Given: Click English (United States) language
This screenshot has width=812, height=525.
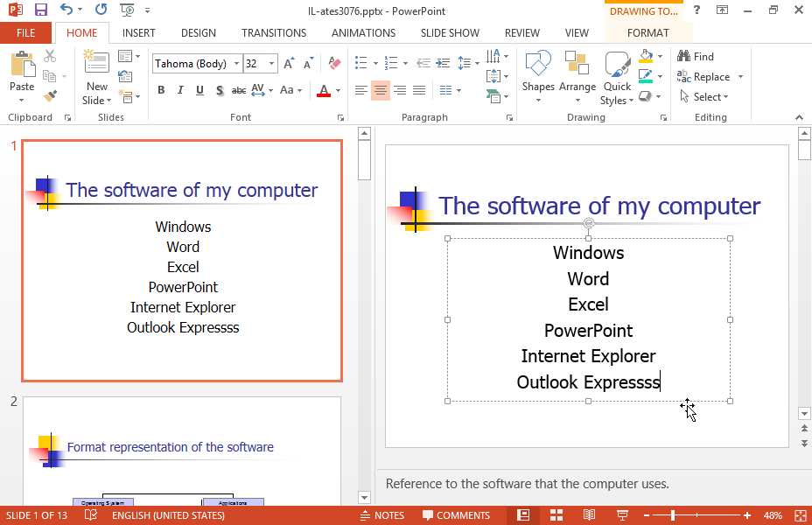Looking at the screenshot, I should click(x=168, y=515).
